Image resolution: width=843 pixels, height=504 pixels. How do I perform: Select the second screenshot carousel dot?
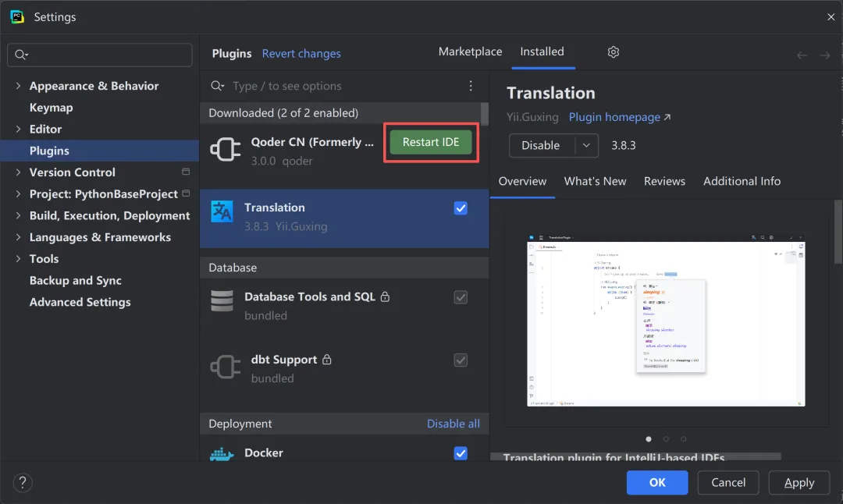[x=666, y=439]
